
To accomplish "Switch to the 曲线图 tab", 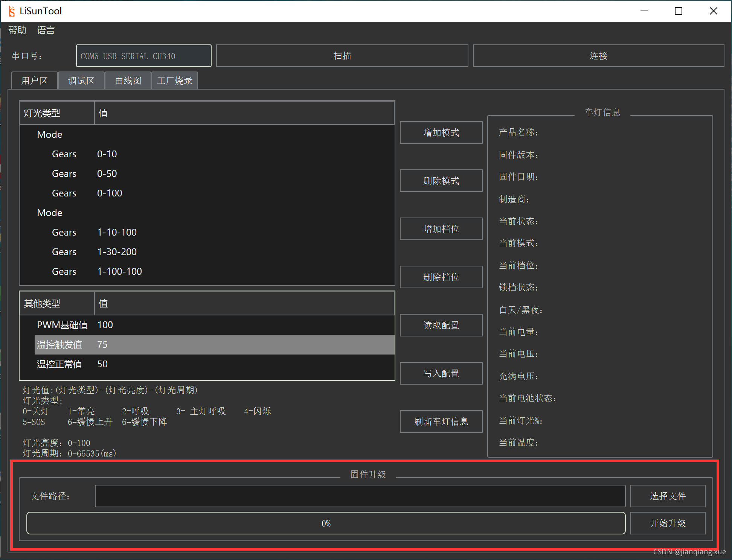I will (128, 81).
